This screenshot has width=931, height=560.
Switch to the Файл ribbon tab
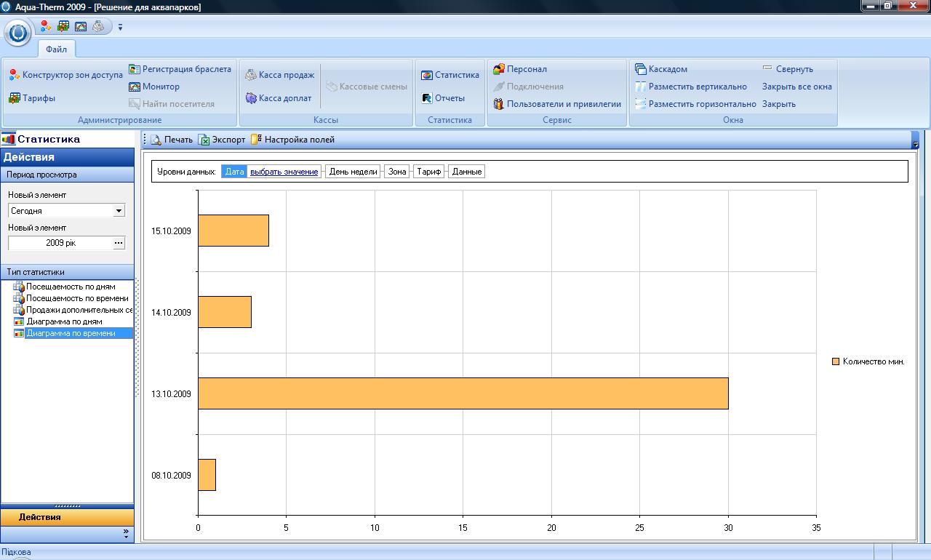click(x=56, y=49)
